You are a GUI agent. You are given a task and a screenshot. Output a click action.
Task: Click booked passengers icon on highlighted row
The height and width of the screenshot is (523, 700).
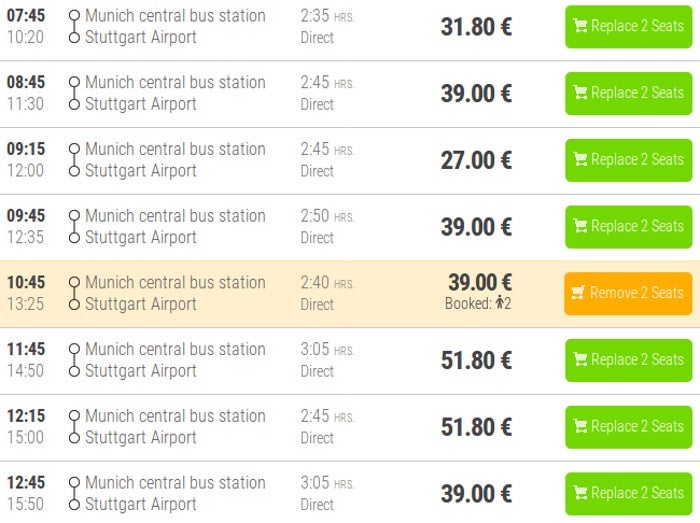500,304
